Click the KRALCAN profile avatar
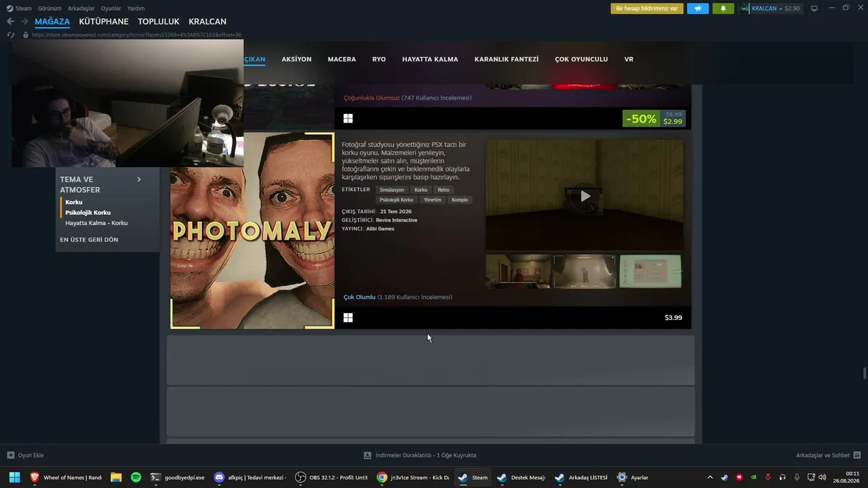Screen dimensions: 868x488 (745, 8)
